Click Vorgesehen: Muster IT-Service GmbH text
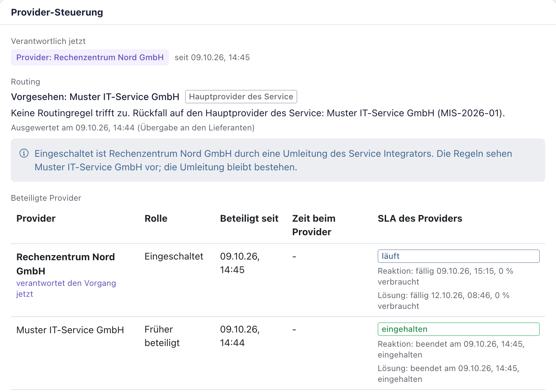 [95, 97]
